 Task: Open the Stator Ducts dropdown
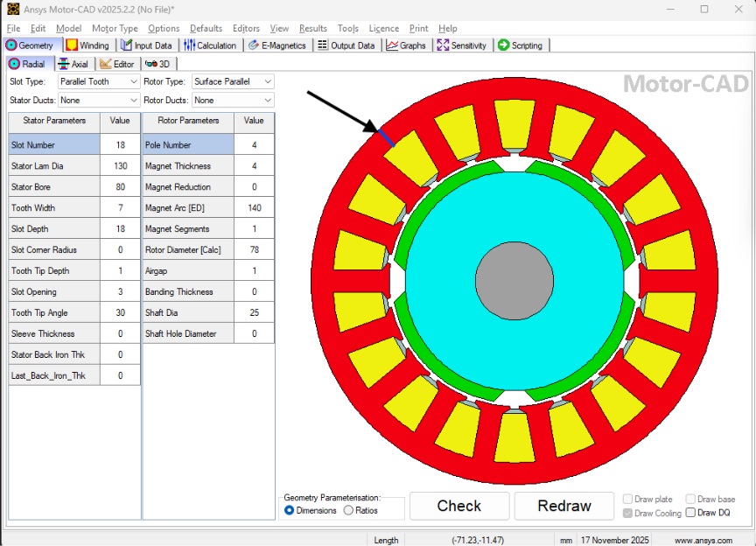(x=132, y=100)
